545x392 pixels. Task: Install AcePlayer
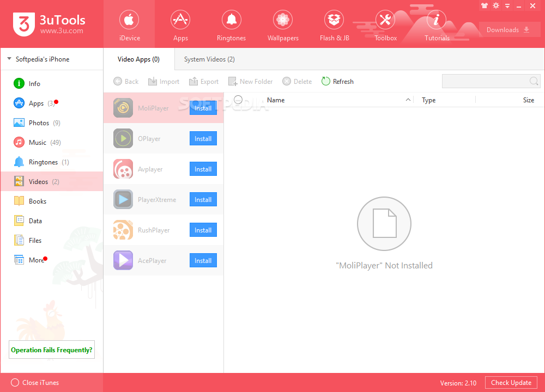(203, 260)
